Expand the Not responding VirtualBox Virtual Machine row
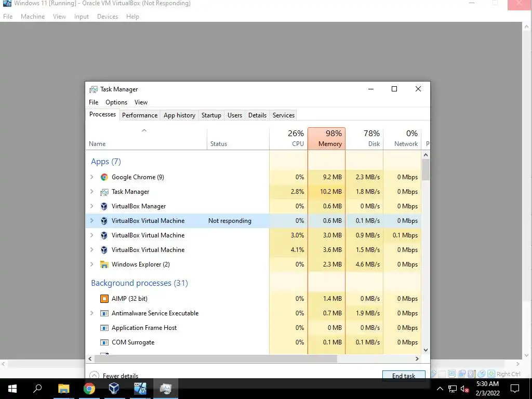Viewport: 532px width, 399px height. (x=91, y=221)
